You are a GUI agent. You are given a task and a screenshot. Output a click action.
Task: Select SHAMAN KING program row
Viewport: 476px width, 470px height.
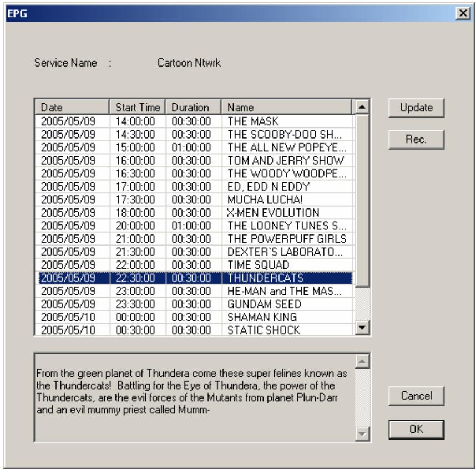194,317
